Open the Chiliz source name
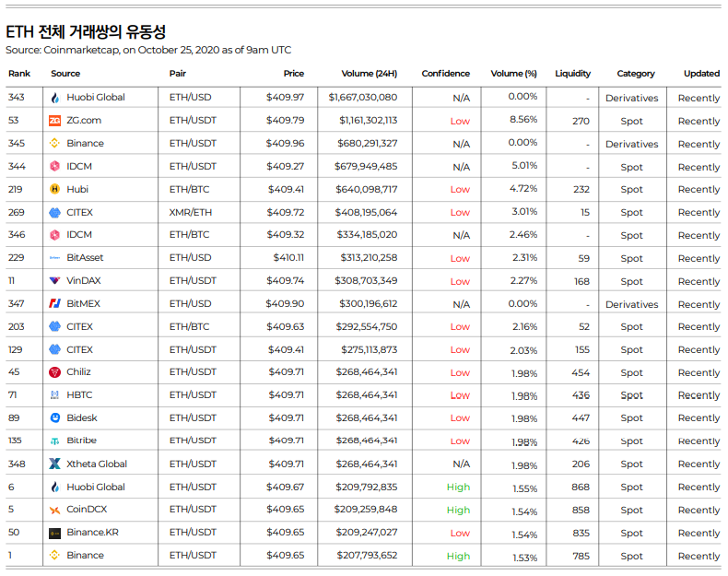Screen dimensions: 728x576 click(78, 371)
